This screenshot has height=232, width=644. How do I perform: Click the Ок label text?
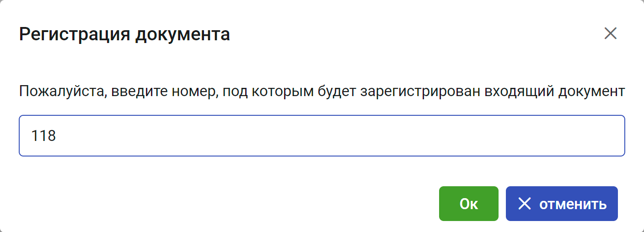[469, 204]
